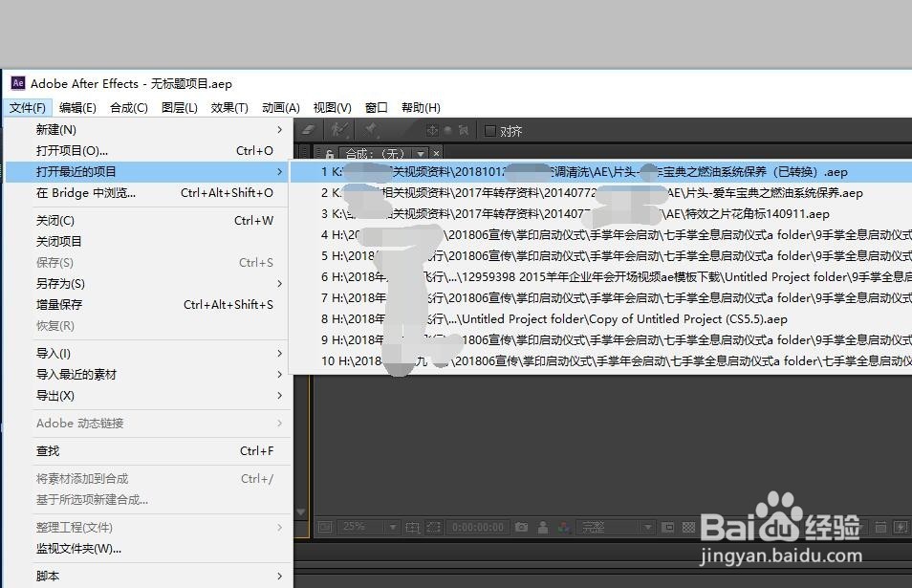Open the 效果(T) menu
This screenshot has width=912, height=588.
pos(229,108)
